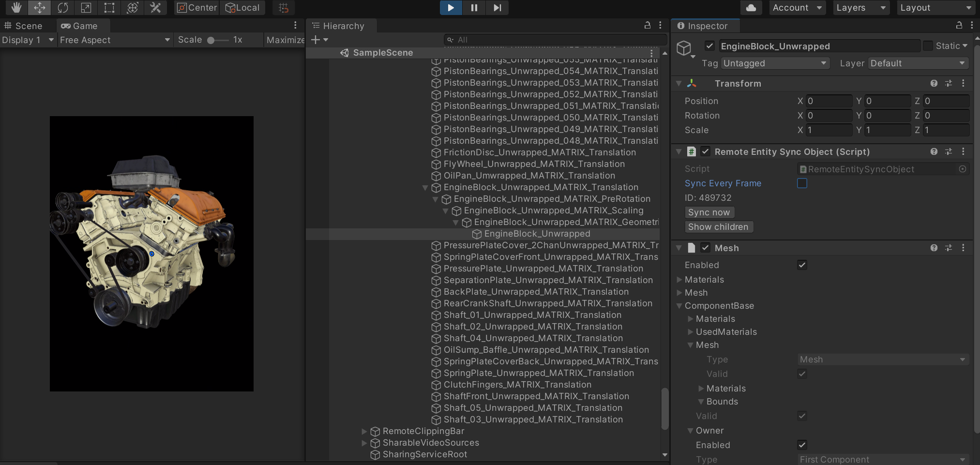Image resolution: width=980 pixels, height=465 pixels.
Task: Select the Rotate tool
Action: tap(63, 8)
